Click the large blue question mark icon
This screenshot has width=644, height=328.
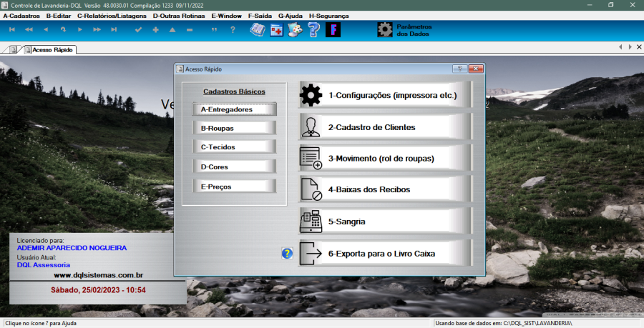(x=313, y=29)
